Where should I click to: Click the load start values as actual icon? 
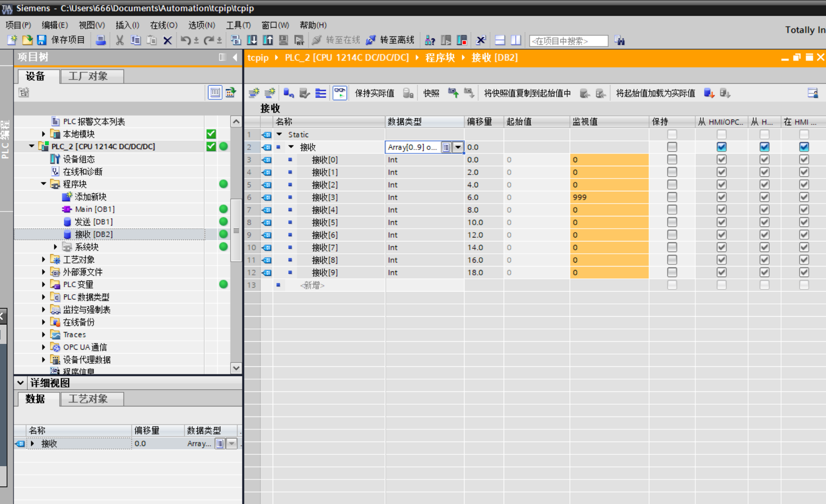point(709,93)
